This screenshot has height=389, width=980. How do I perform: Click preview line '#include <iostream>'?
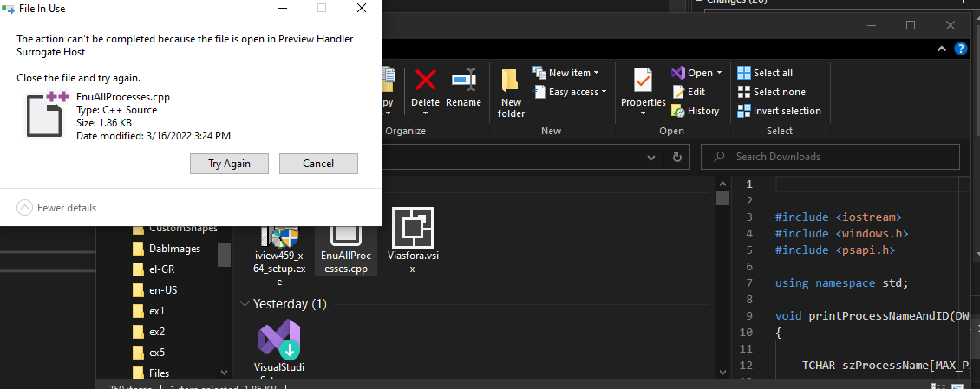click(x=838, y=217)
